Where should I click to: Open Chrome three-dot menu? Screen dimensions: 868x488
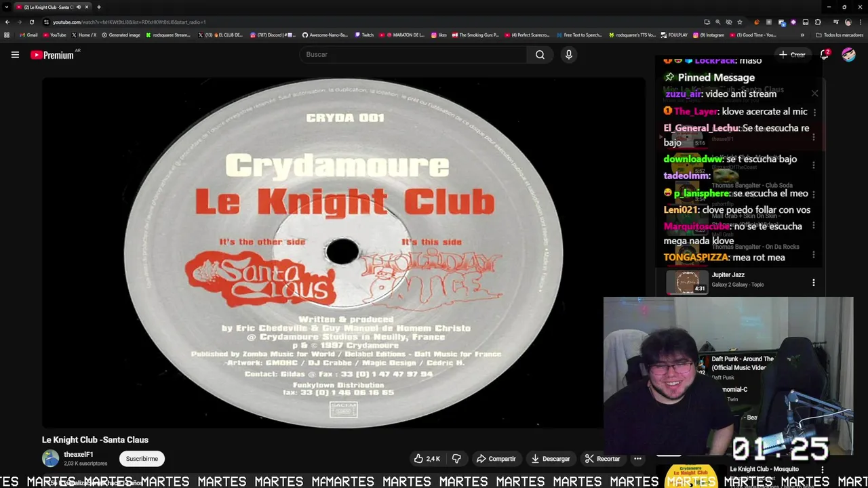tap(861, 22)
